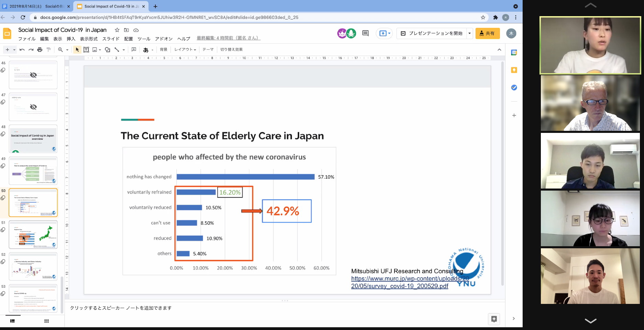The height and width of the screenshot is (330, 644).
Task: Select the shape tool icon
Action: tap(107, 50)
